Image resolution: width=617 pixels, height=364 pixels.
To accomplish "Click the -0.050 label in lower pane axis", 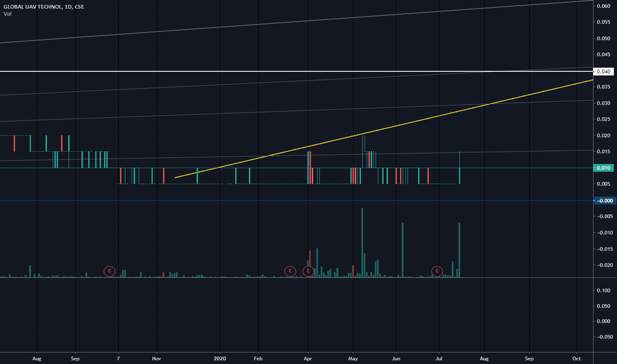I will pyautogui.click(x=604, y=337).
